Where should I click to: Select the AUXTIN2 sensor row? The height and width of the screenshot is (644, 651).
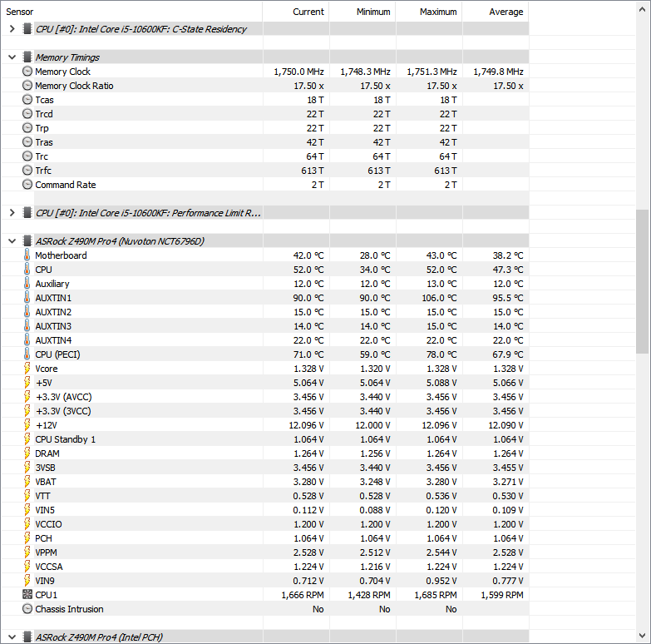pos(264,312)
